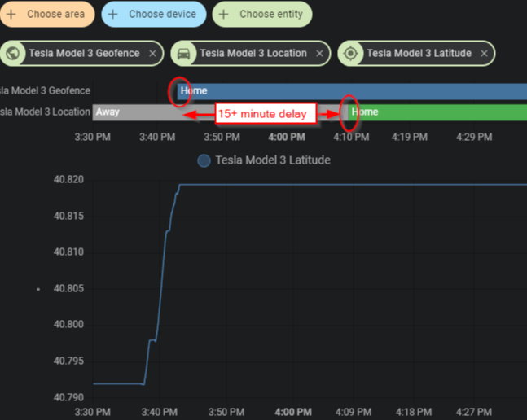Remove Tesla Model 3 Geofence chip
This screenshot has width=527, height=420.
(x=152, y=54)
